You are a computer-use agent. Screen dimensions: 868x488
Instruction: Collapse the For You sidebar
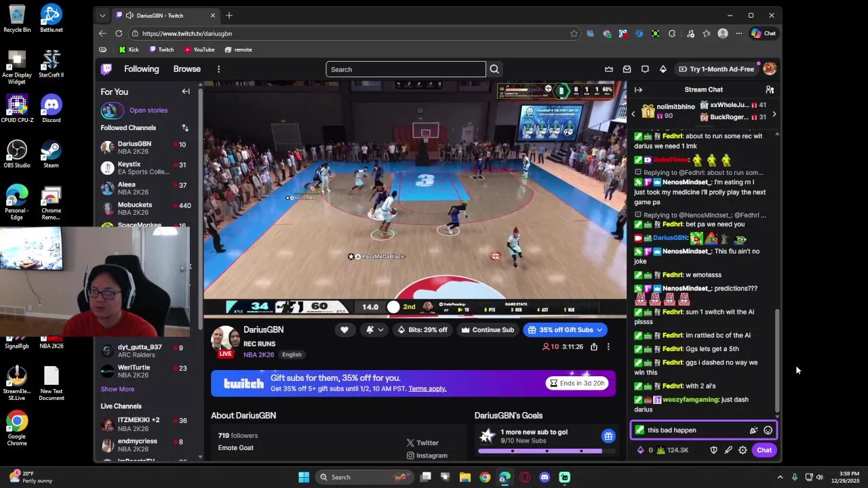[186, 91]
